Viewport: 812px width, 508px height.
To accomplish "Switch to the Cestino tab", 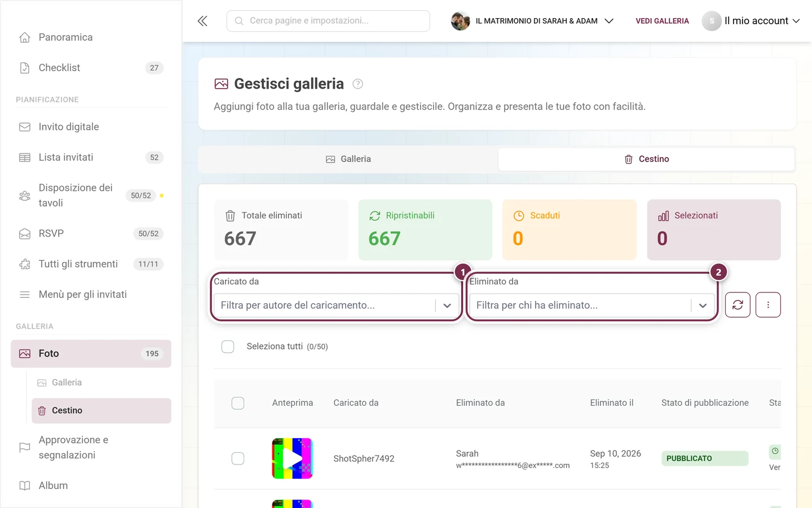I will coord(647,159).
